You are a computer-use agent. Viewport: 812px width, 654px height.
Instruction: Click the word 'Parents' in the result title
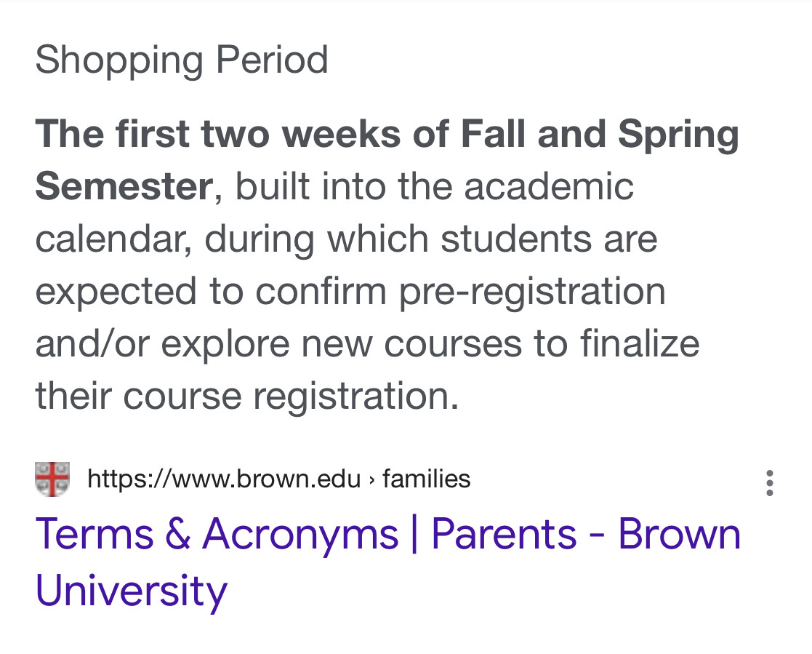[504, 534]
